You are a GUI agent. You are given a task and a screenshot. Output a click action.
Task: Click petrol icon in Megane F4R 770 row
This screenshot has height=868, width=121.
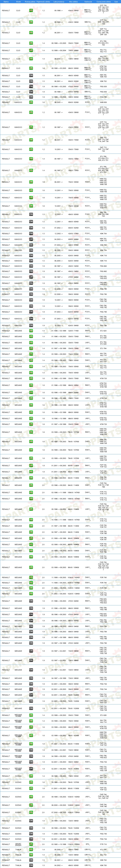pyautogui.click(x=31, y=594)
